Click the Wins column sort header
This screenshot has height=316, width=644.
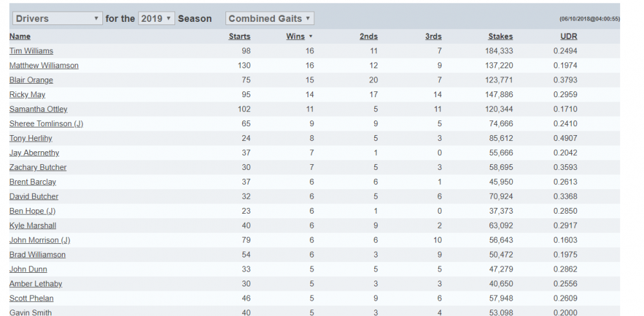pyautogui.click(x=296, y=37)
